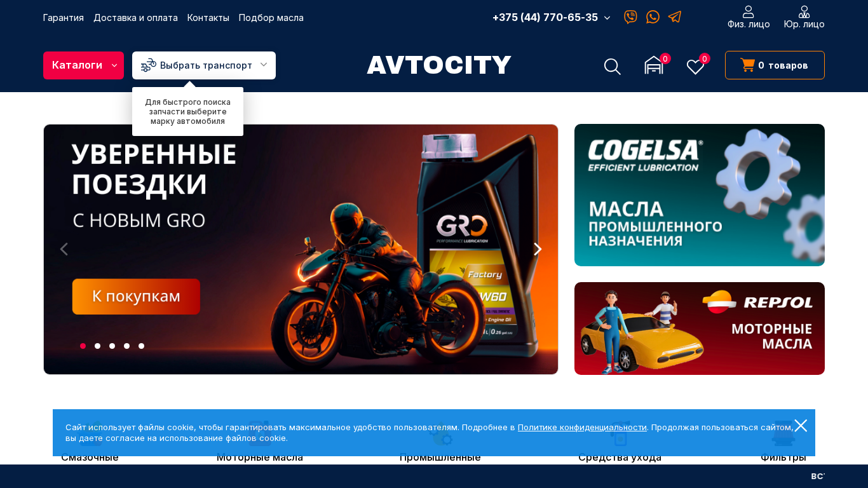Open the cart with 0 товаров
Viewport: 868px width, 488px height.
coord(775,65)
